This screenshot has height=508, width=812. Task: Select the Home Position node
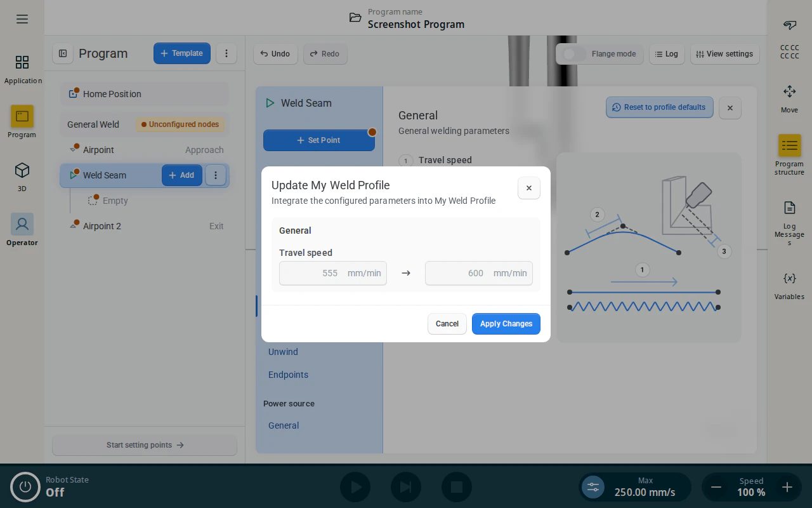pos(145,94)
